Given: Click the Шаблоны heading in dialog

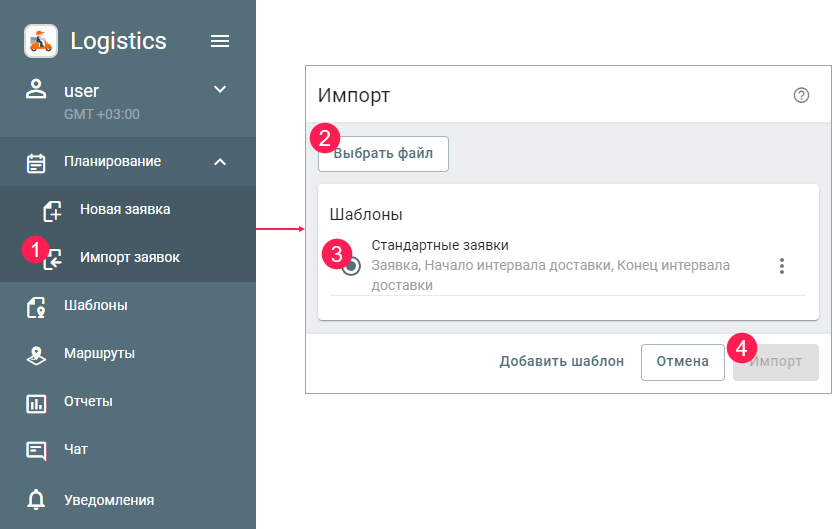Looking at the screenshot, I should 366,214.
